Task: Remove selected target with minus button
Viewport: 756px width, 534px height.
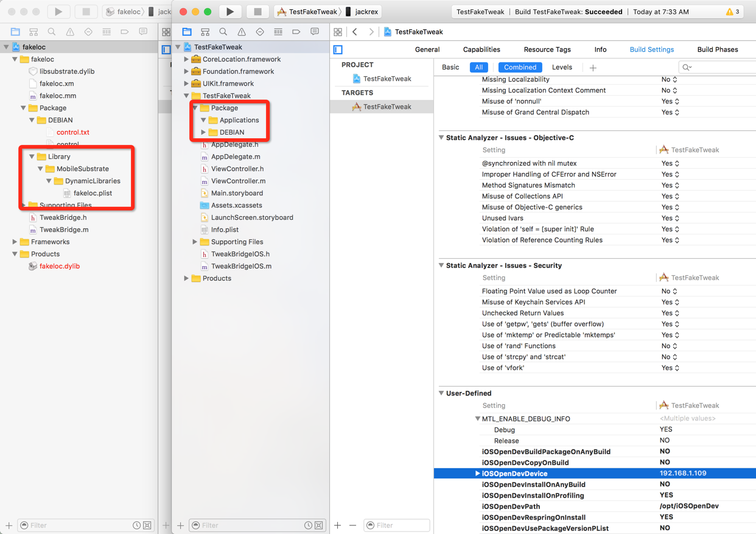Action: coord(352,525)
